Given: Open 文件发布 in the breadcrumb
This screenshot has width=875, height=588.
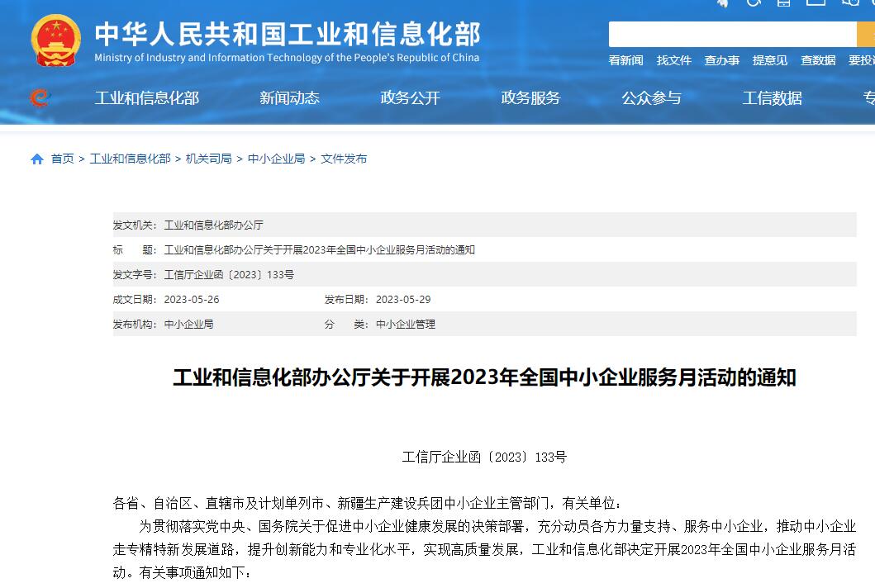Looking at the screenshot, I should pyautogui.click(x=344, y=159).
